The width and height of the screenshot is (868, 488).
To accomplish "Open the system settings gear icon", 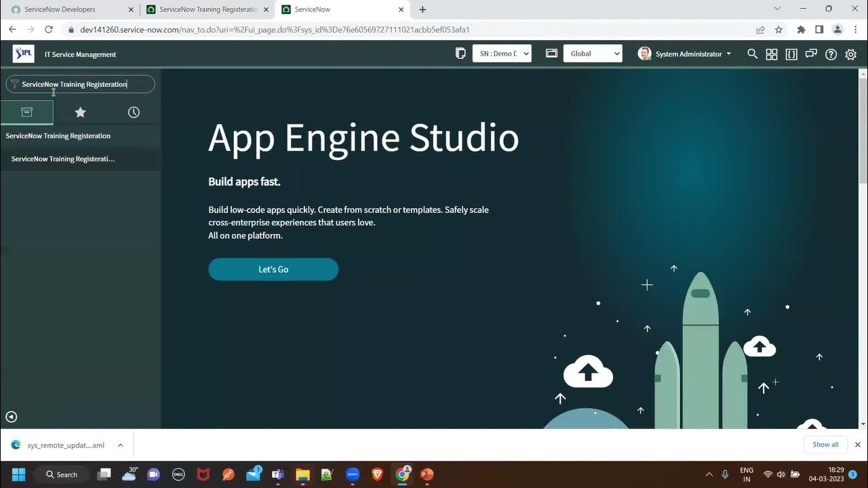I will 851,54.
